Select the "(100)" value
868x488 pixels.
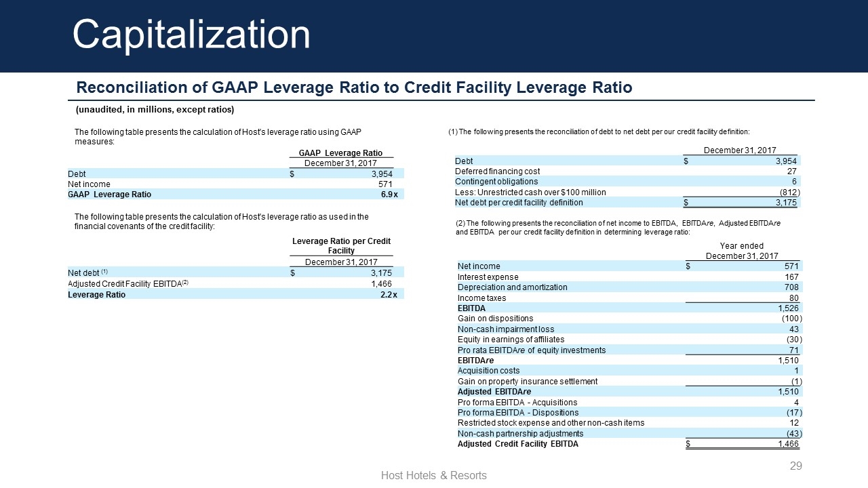[x=792, y=318]
